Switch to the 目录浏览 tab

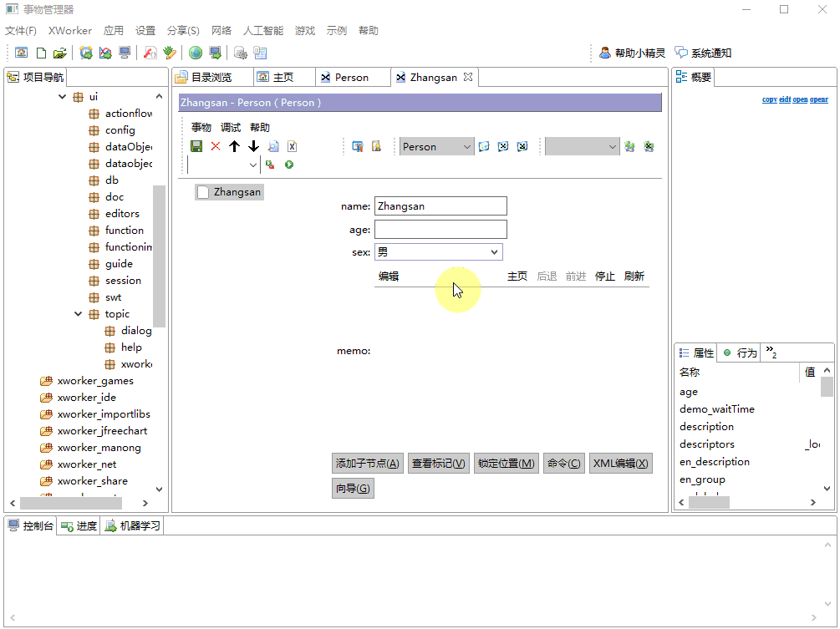coord(211,78)
